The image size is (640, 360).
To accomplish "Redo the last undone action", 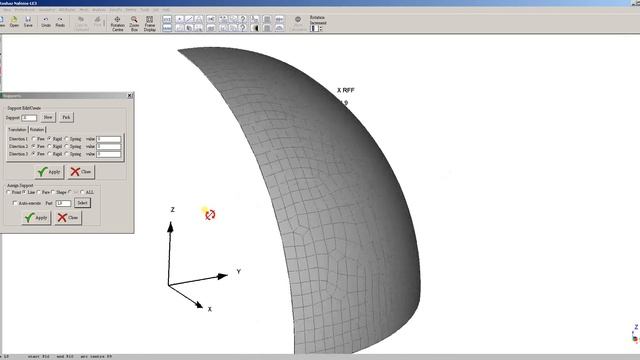I will pyautogui.click(x=60, y=22).
